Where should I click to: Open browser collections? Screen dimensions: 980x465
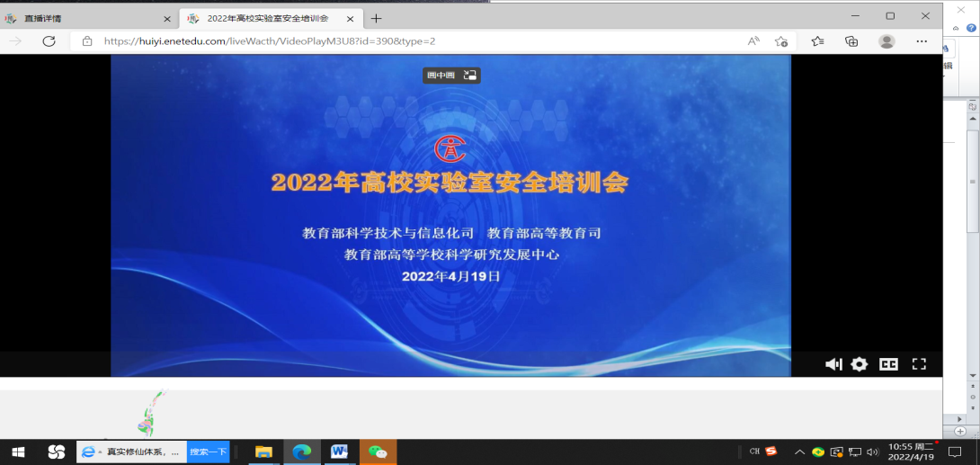[851, 41]
